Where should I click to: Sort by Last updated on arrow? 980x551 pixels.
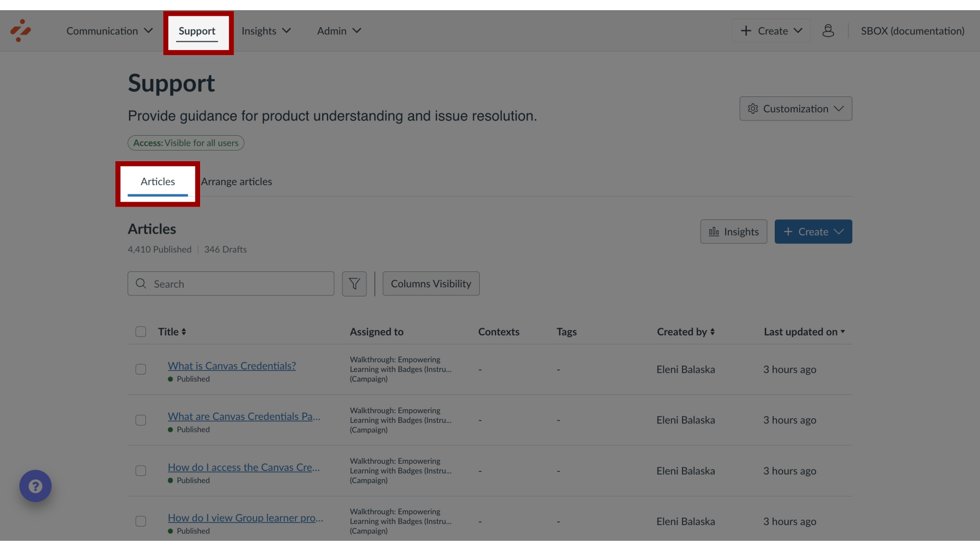coord(843,332)
